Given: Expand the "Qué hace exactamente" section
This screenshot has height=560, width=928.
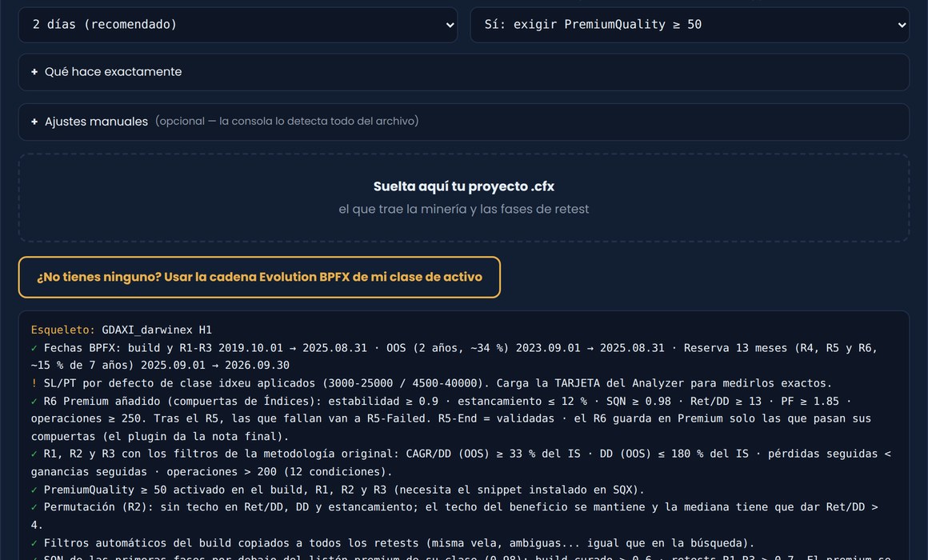Looking at the screenshot, I should click(463, 72).
